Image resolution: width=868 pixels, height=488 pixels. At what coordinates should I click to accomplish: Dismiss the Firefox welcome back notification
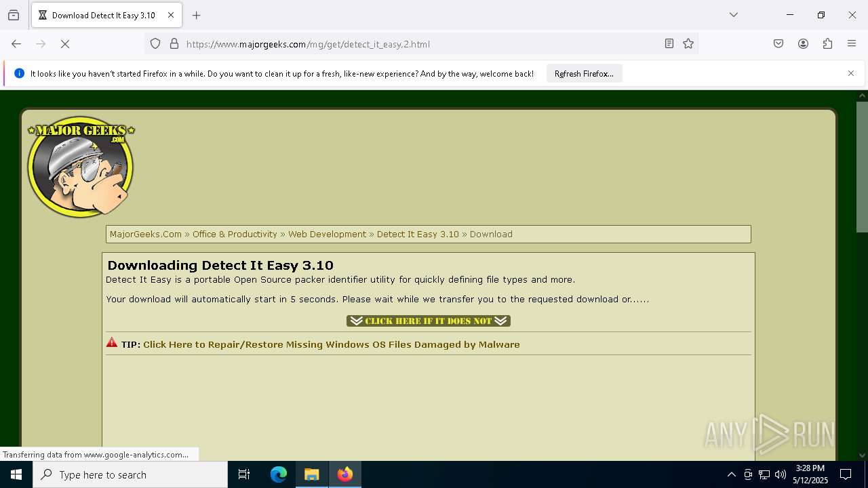tap(851, 73)
